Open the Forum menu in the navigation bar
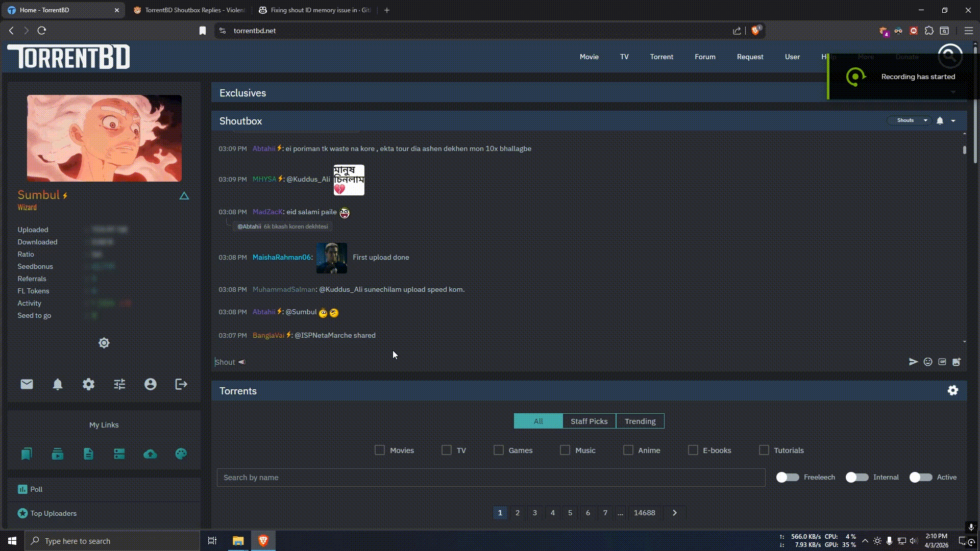The height and width of the screenshot is (551, 980). click(704, 57)
